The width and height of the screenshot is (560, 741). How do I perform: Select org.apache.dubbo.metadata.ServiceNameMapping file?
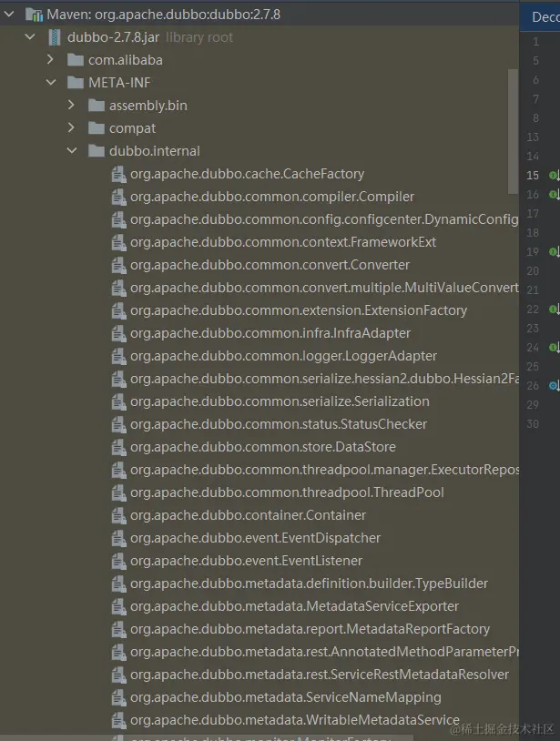click(x=286, y=697)
